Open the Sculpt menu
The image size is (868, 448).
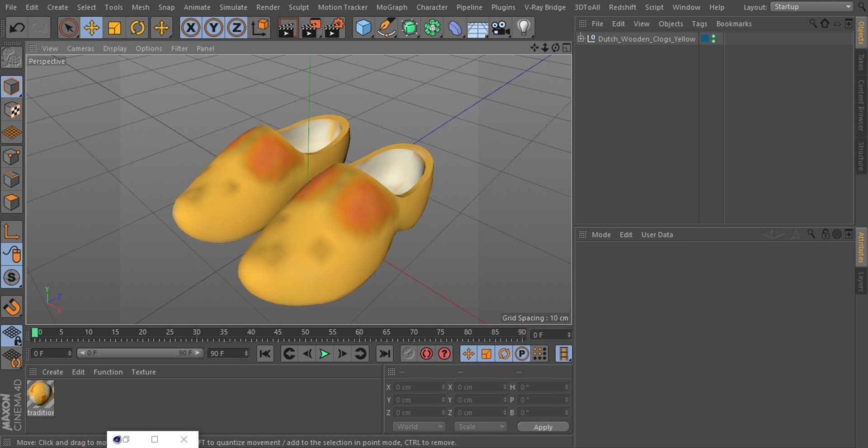click(299, 7)
